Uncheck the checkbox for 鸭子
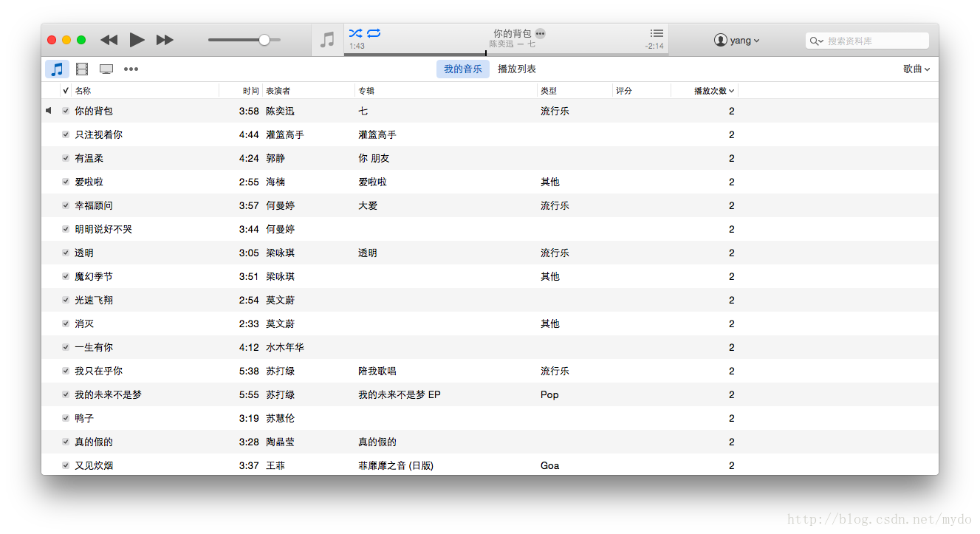980x534 pixels. [66, 418]
